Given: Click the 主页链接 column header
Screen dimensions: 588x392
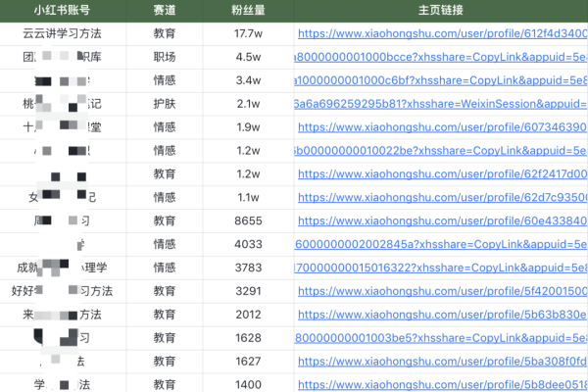Looking at the screenshot, I should [441, 10].
